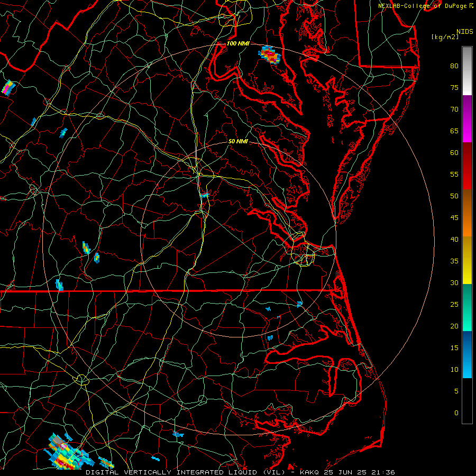Pick the brown-orange segment of the color bar
The image size is (476, 476).
[x=467, y=213]
